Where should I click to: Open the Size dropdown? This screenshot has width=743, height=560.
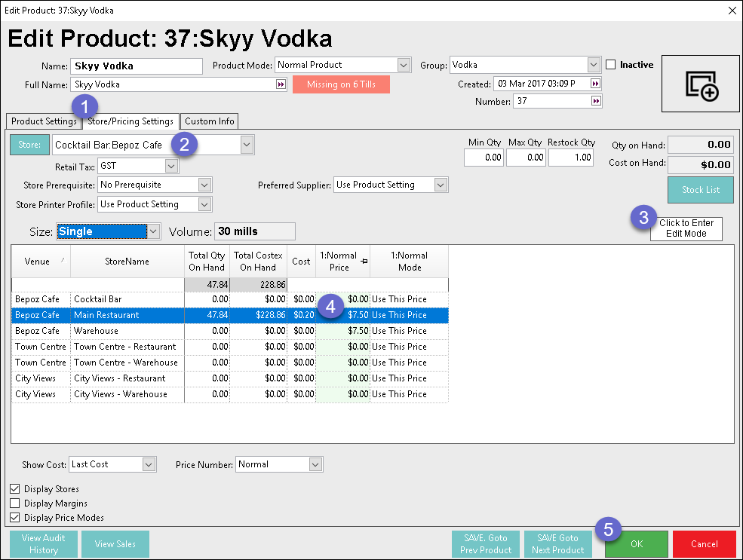(153, 231)
